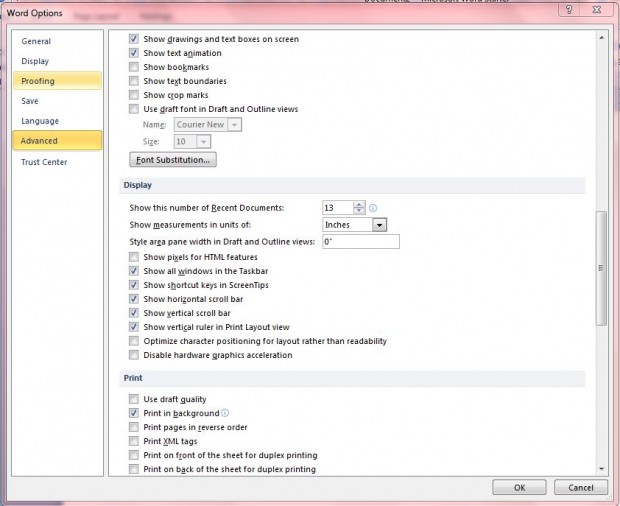The image size is (620, 506).
Task: Click the scroll down arrow of options list
Action: click(x=601, y=468)
